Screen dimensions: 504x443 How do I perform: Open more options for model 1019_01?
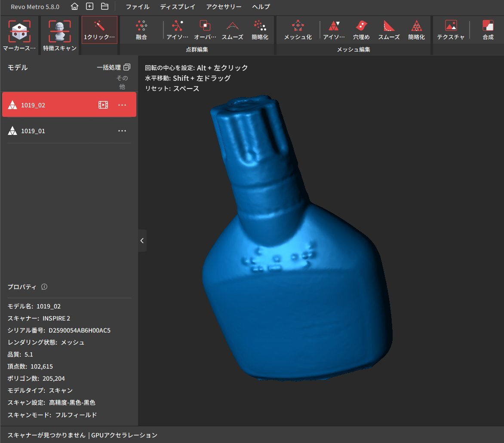[122, 131]
